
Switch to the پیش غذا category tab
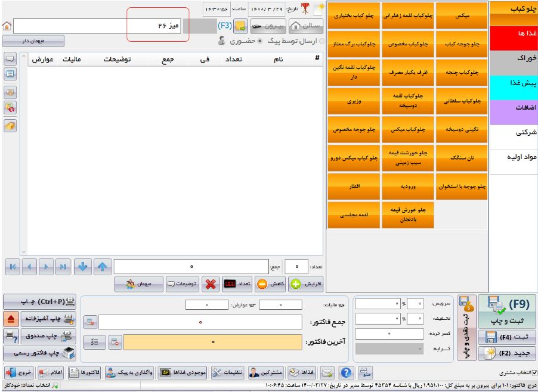[x=513, y=84]
